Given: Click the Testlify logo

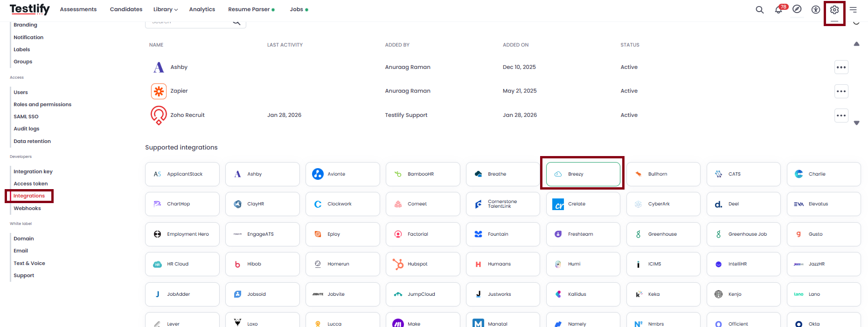Looking at the screenshot, I should click(29, 9).
